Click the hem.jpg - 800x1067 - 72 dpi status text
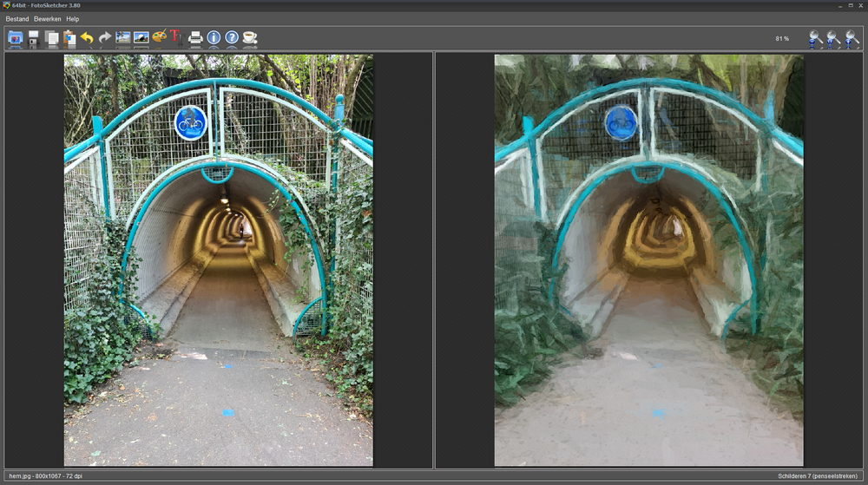The height and width of the screenshot is (485, 868). [45, 476]
